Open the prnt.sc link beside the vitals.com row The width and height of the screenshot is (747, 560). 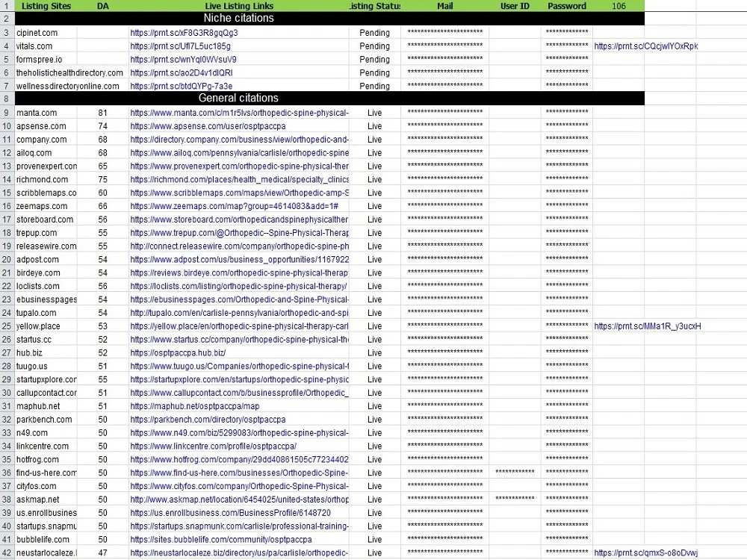(646, 46)
